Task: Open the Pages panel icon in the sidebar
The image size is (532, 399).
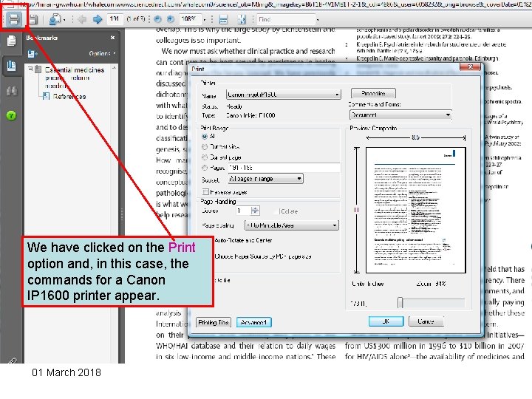Action: tap(11, 41)
